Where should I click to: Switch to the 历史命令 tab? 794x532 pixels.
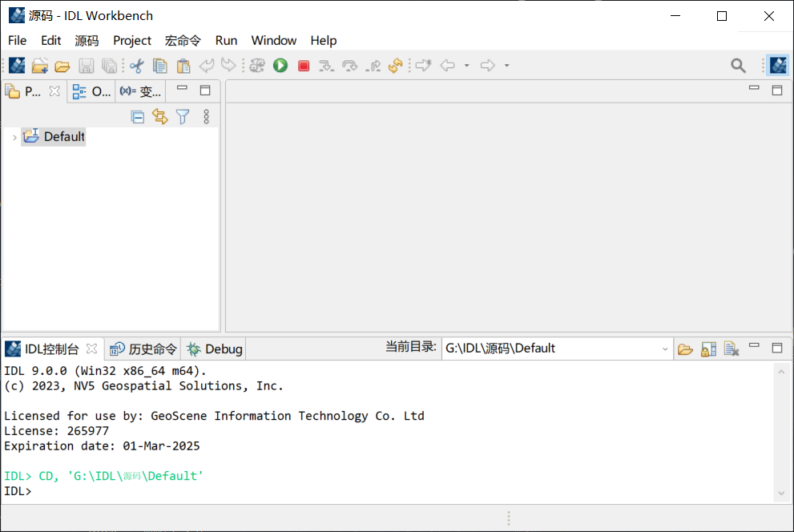pyautogui.click(x=143, y=349)
